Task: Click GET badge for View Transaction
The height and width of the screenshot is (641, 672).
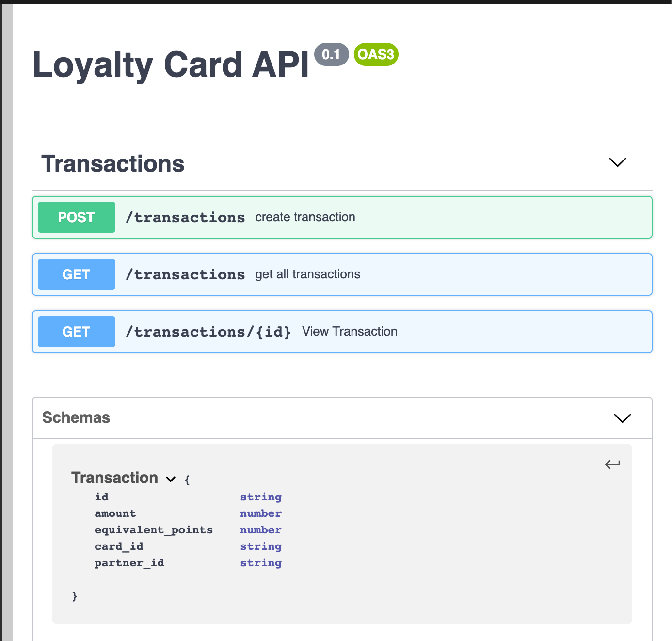Action: coord(77,332)
